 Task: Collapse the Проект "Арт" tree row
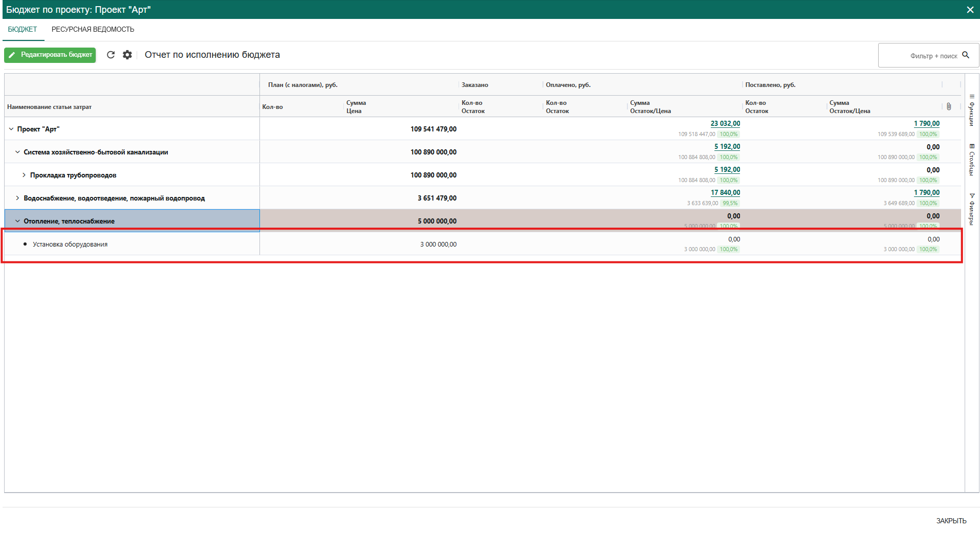(11, 129)
